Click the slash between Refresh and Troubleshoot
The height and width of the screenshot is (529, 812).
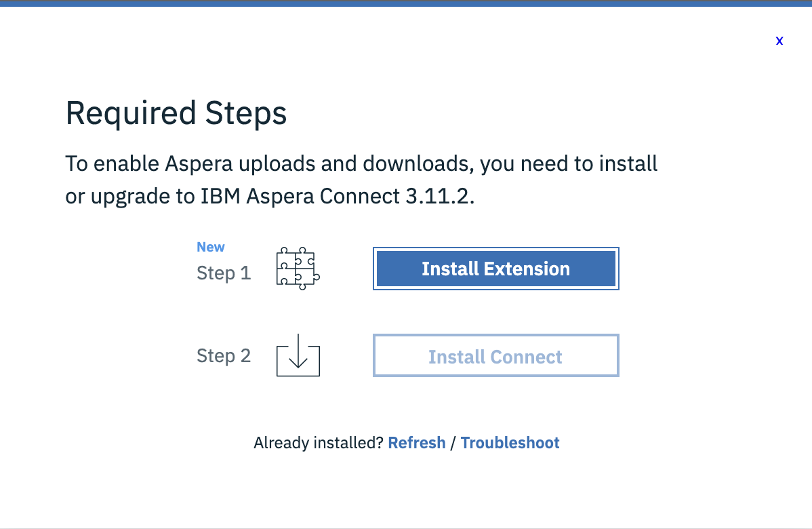(x=453, y=442)
